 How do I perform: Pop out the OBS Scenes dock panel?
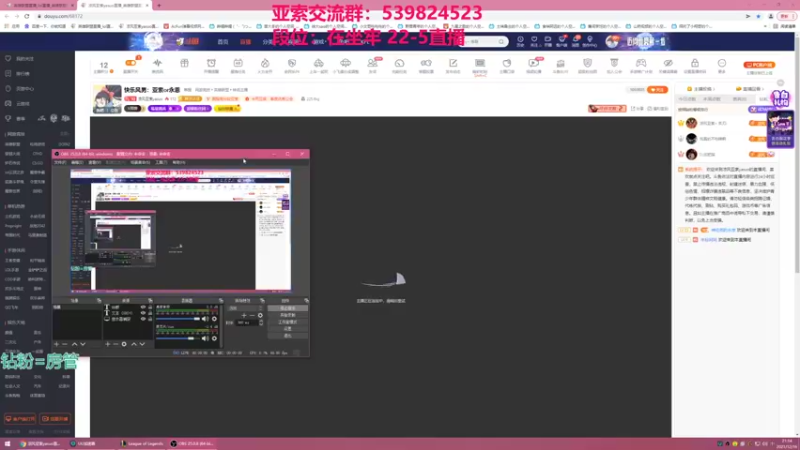[x=99, y=301]
